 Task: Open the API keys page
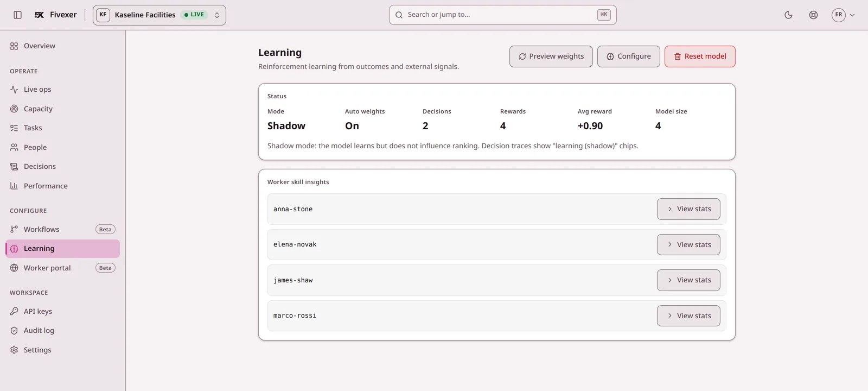[x=62, y=311]
